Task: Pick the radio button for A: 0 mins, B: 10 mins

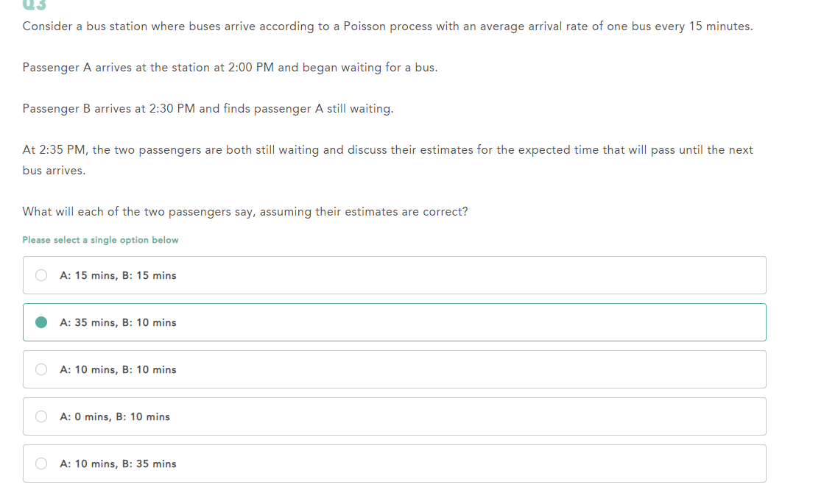Action: (41, 416)
